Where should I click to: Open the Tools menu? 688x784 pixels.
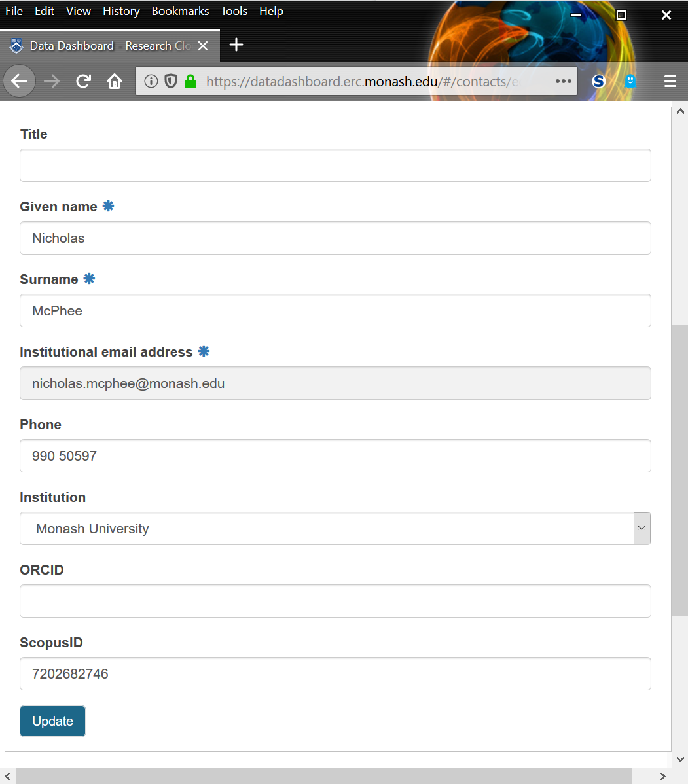[234, 11]
